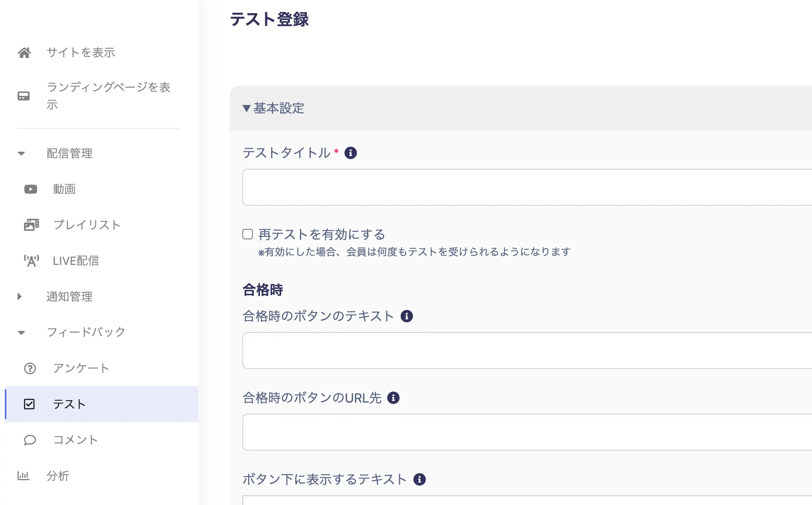Click info icon beside テストタイトル

[x=351, y=153]
